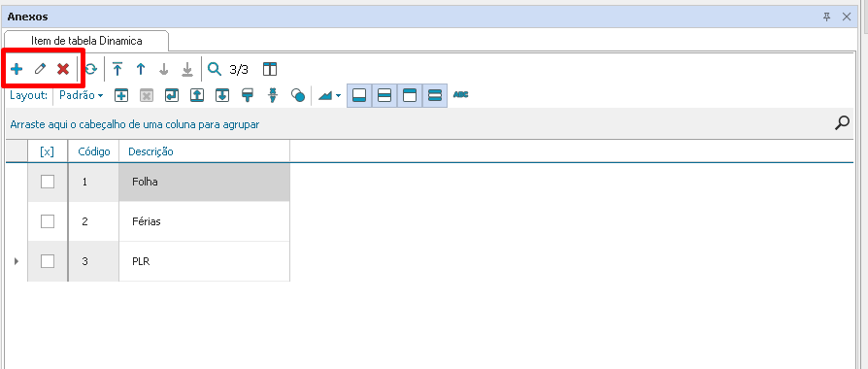
Task: Open the chart icon dropdown
Action: pos(329,95)
